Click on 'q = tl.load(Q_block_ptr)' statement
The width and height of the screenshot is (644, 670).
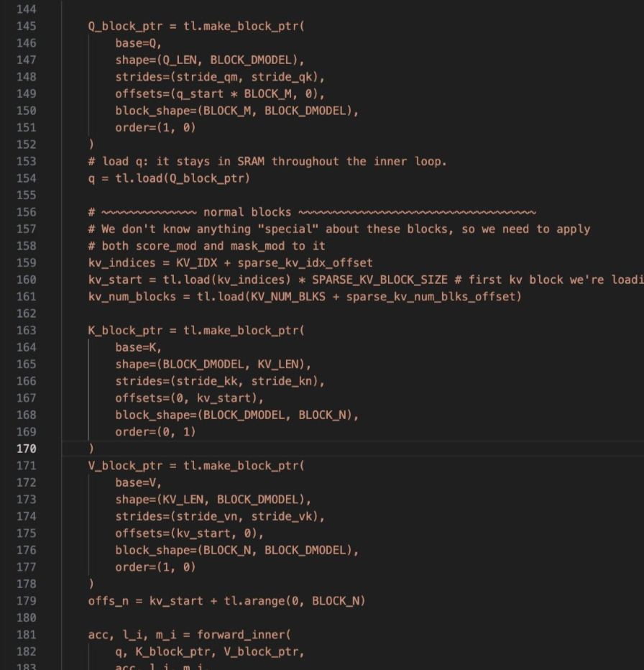169,178
